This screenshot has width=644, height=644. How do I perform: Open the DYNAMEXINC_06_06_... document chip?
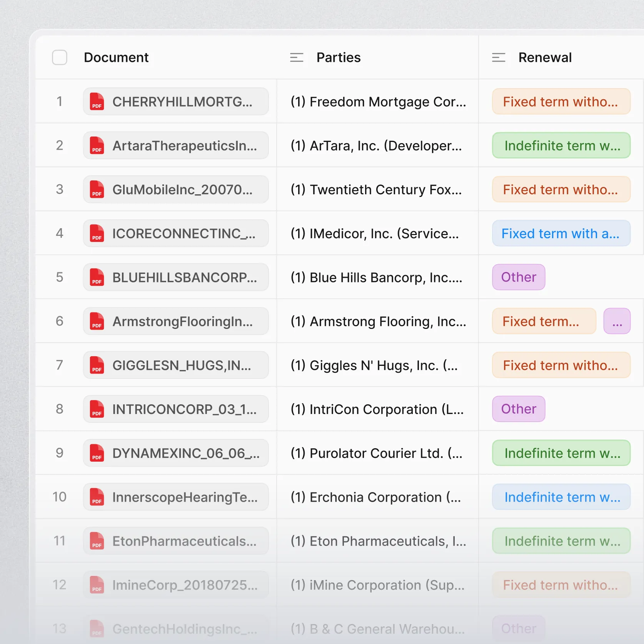[176, 453]
